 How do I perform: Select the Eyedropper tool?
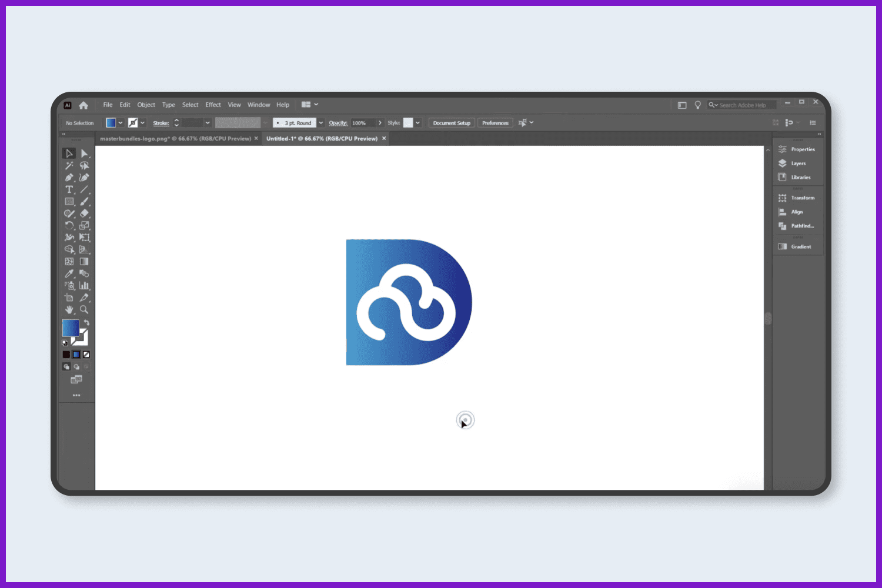(69, 273)
